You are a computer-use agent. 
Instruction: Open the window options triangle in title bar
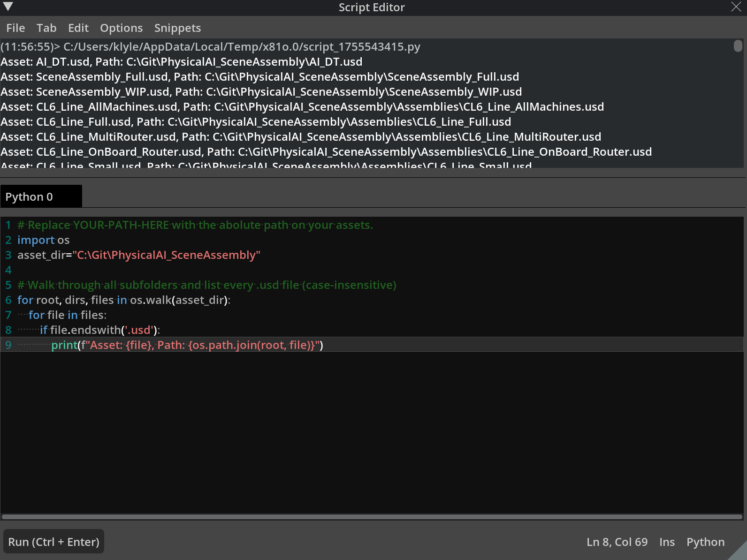coord(8,7)
